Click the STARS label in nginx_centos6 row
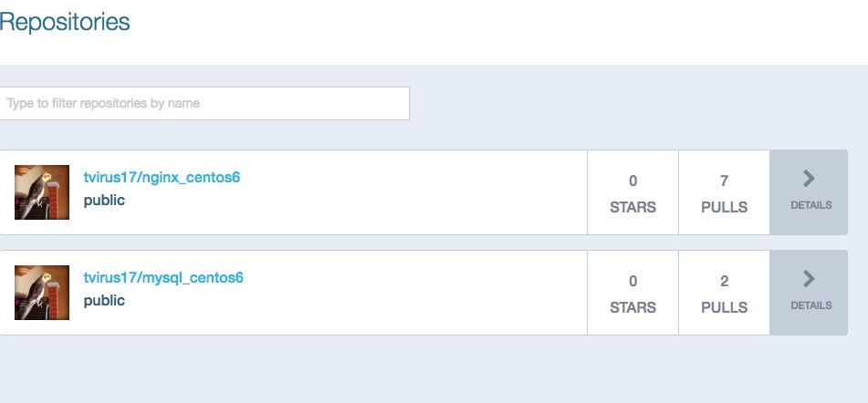 click(x=633, y=207)
